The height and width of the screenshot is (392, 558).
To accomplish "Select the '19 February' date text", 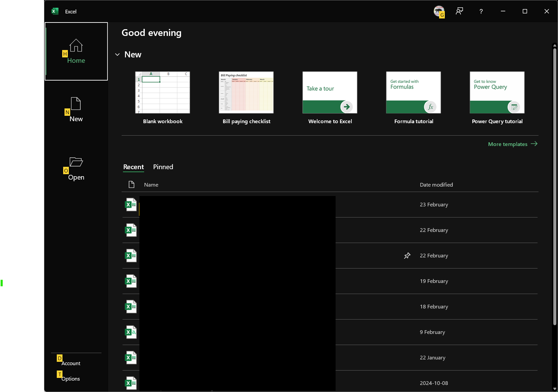I will point(434,281).
